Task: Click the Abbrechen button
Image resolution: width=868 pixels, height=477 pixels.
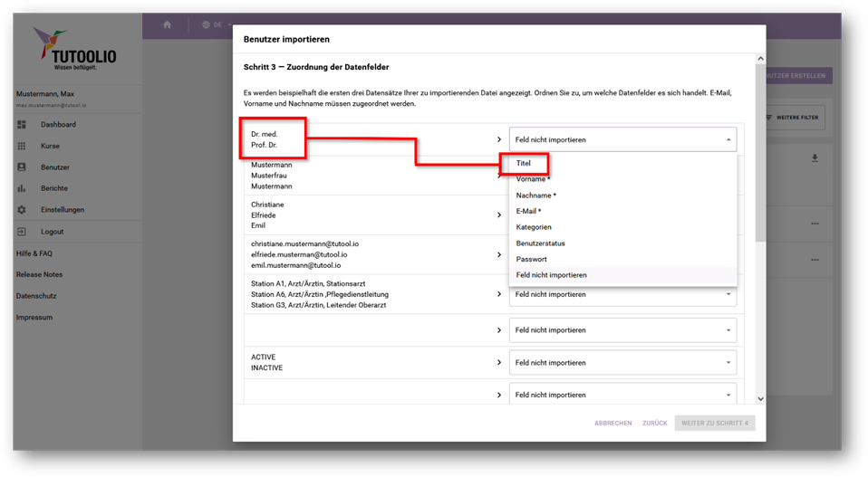Action: click(612, 423)
